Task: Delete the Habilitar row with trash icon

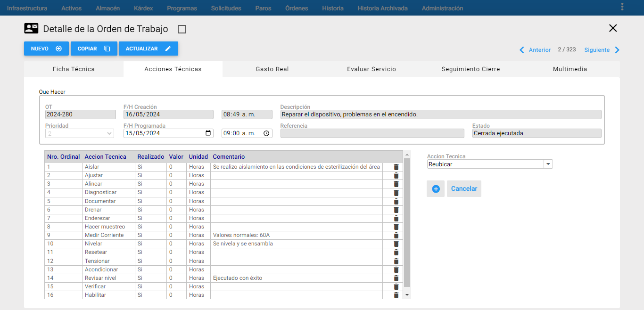Action: [396, 295]
